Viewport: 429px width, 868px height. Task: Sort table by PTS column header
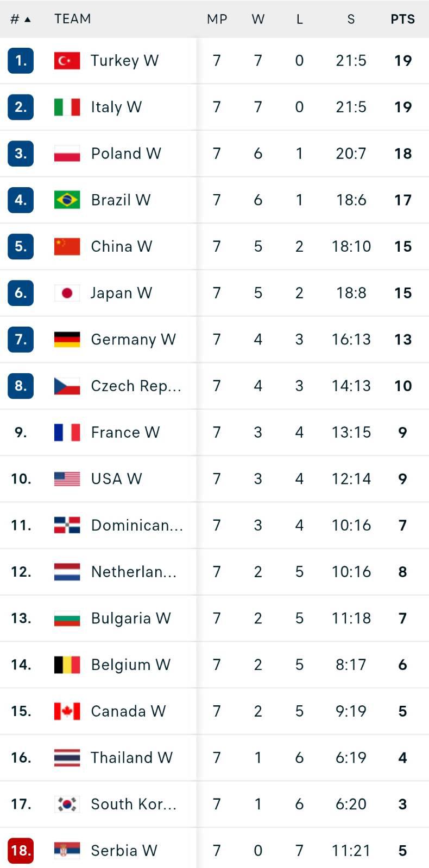(x=402, y=19)
